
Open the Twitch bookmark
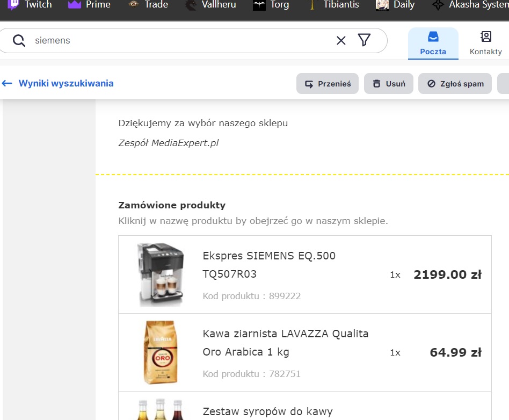point(30,5)
